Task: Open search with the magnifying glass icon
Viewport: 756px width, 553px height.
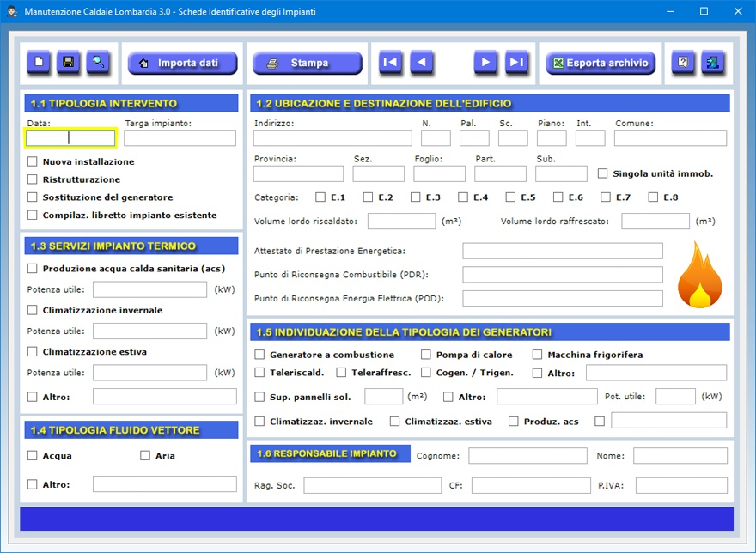Action: pos(98,62)
